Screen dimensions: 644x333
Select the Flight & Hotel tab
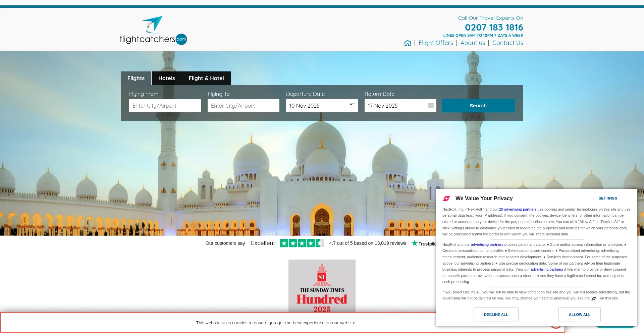tap(206, 78)
